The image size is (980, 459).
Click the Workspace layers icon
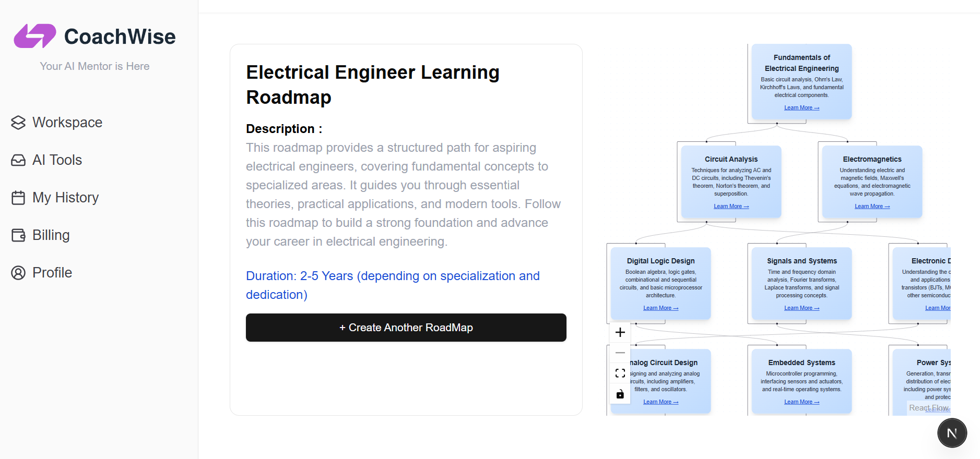18,123
